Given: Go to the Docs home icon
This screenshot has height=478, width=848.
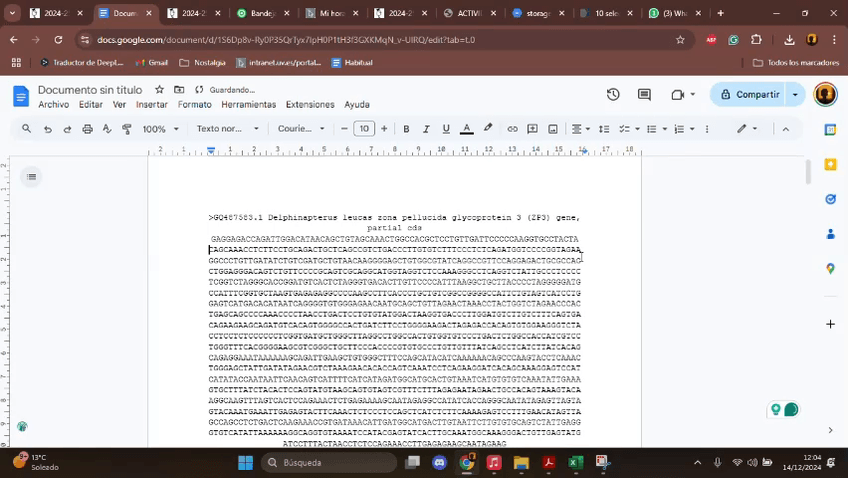Looking at the screenshot, I should (21, 96).
